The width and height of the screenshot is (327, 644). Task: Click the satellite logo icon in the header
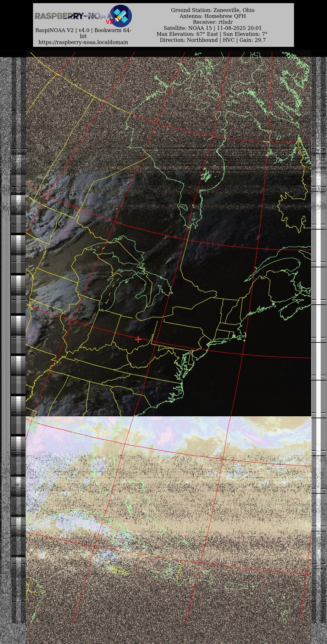[121, 16]
